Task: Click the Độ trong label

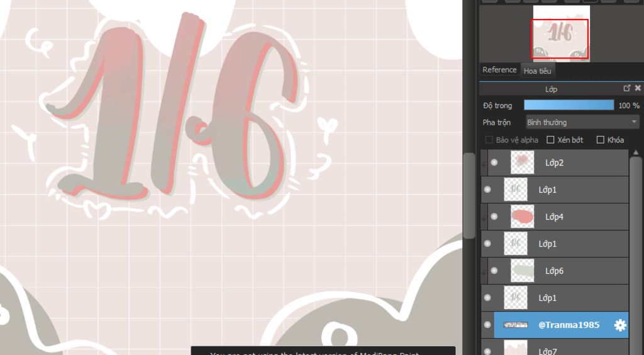Action: tap(497, 106)
